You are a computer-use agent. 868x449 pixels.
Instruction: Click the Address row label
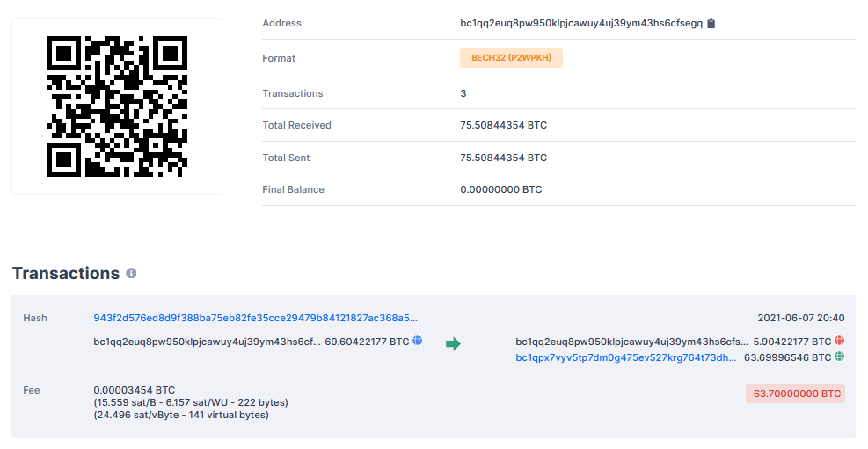click(x=281, y=23)
